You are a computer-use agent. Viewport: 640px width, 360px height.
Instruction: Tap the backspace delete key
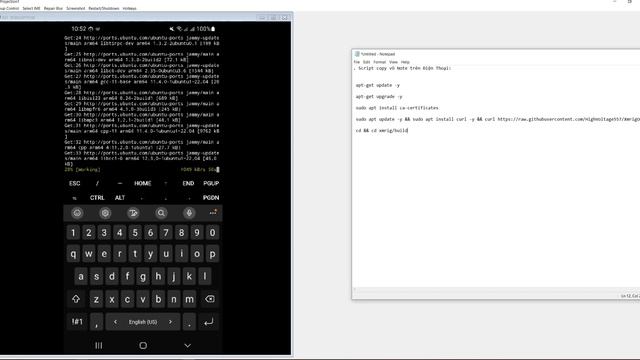tap(210, 299)
